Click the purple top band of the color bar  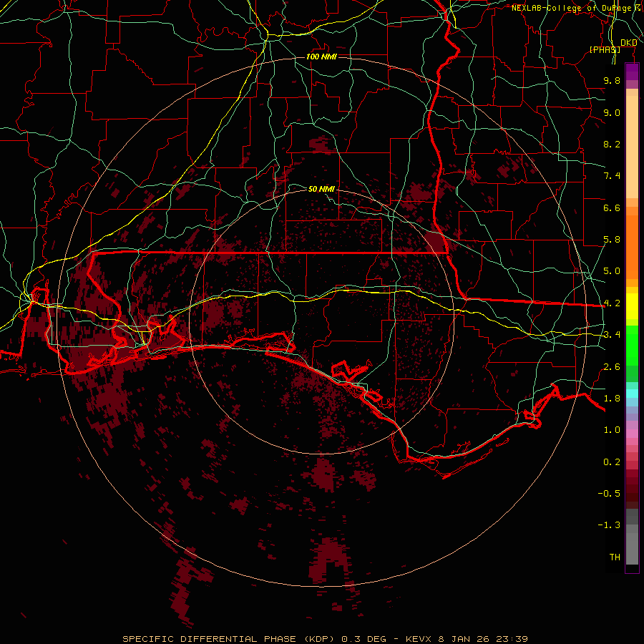(x=632, y=72)
